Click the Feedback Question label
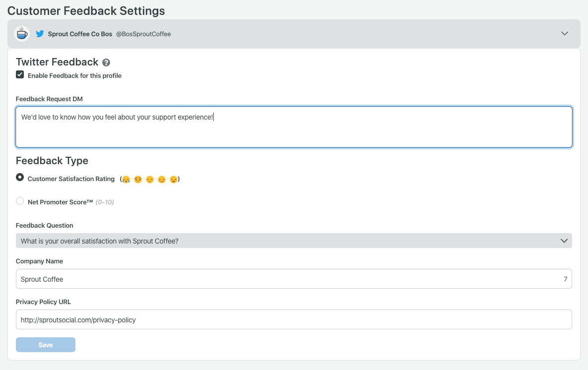This screenshot has height=370, width=588. coord(44,225)
